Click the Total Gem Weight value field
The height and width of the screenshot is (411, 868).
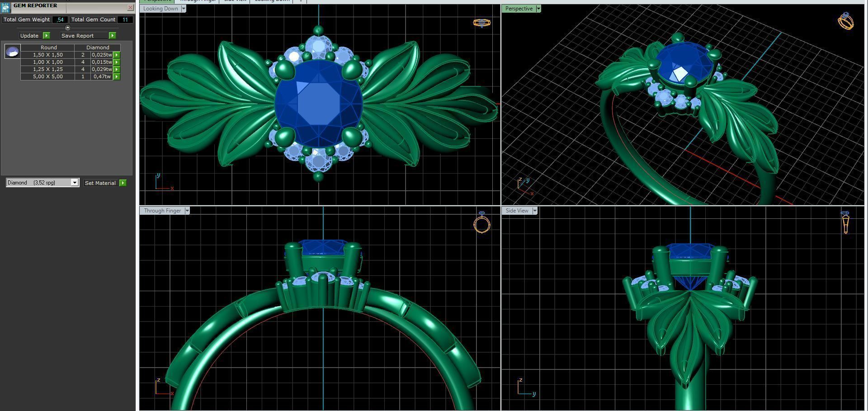click(60, 19)
